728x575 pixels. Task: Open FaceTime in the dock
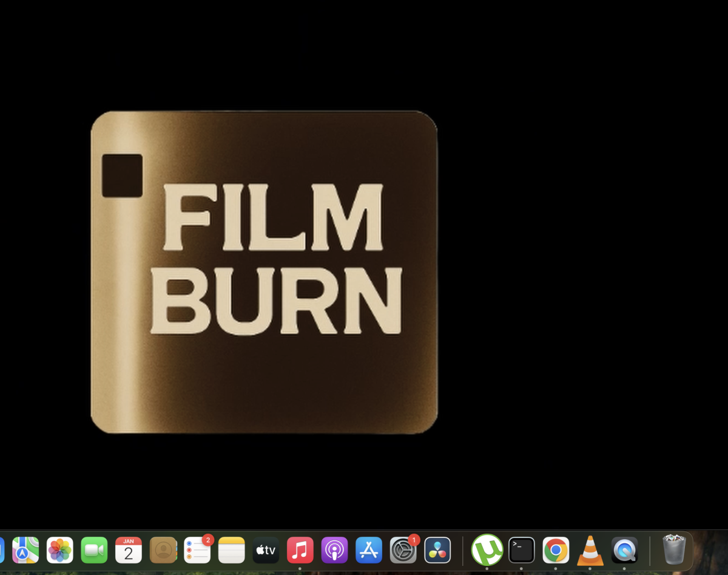click(94, 550)
